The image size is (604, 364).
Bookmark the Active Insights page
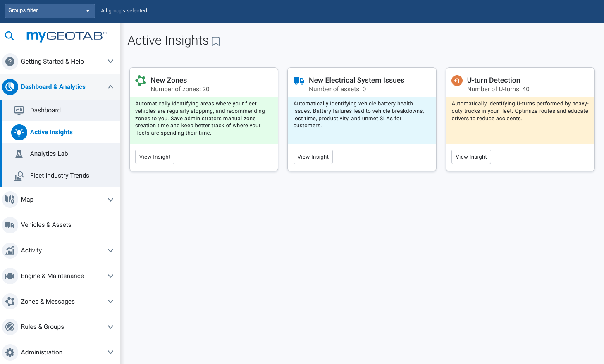click(216, 41)
